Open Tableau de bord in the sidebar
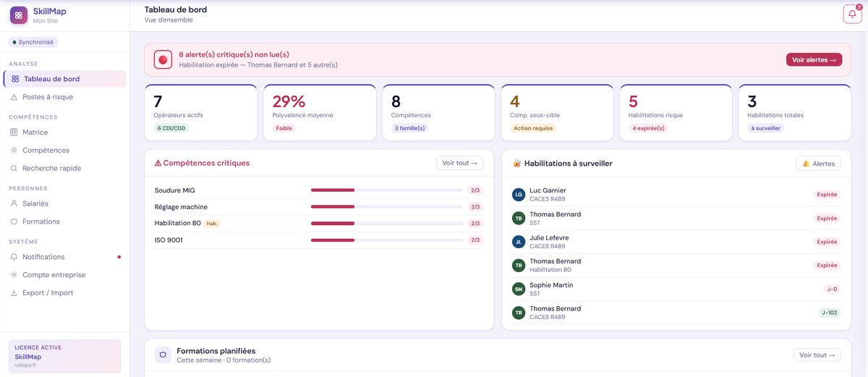Image resolution: width=868 pixels, height=377 pixels. click(x=65, y=79)
